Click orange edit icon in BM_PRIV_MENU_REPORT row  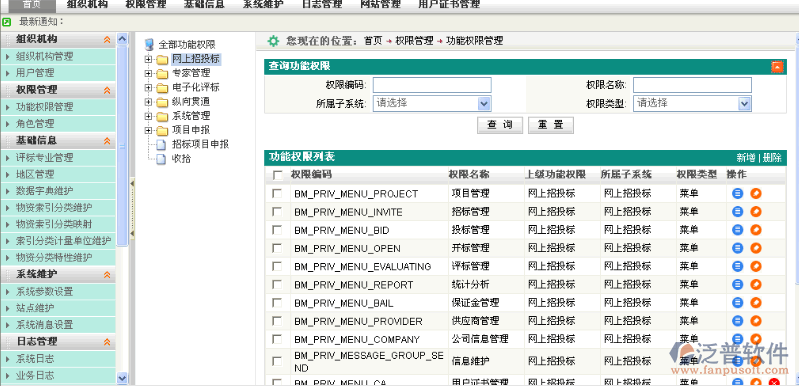coord(756,285)
